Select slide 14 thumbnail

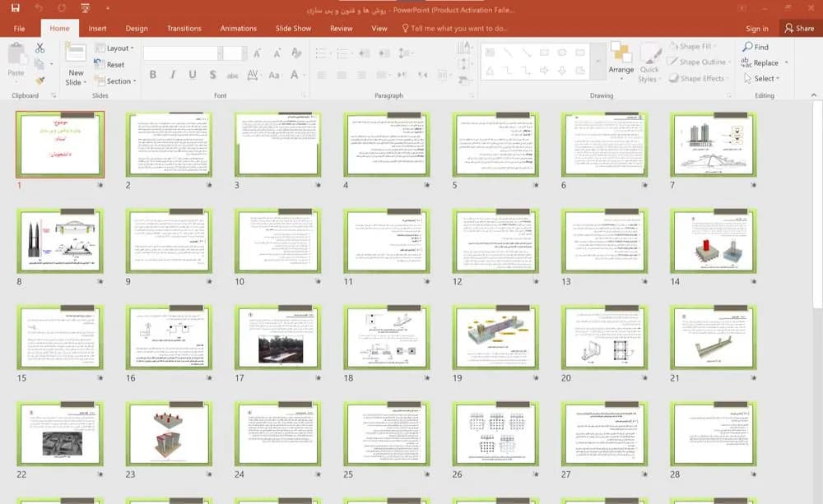(x=714, y=241)
